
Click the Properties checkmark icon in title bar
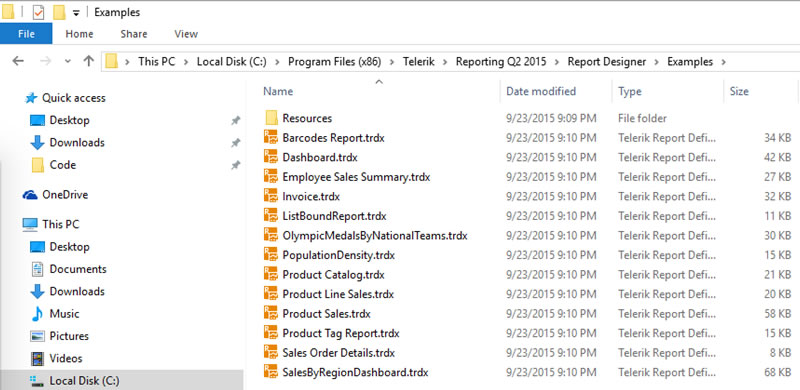pos(38,12)
